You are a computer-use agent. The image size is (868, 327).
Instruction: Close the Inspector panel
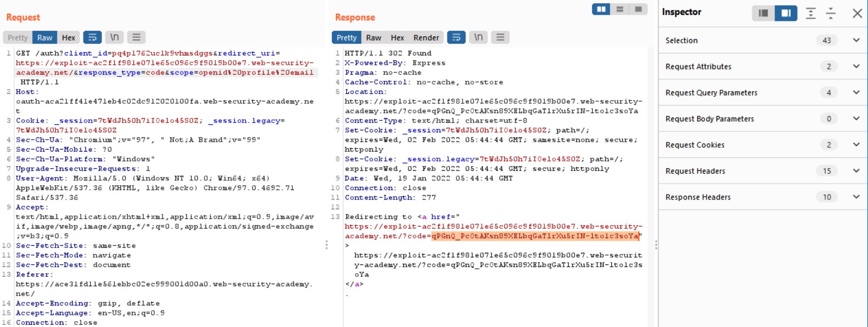[857, 13]
